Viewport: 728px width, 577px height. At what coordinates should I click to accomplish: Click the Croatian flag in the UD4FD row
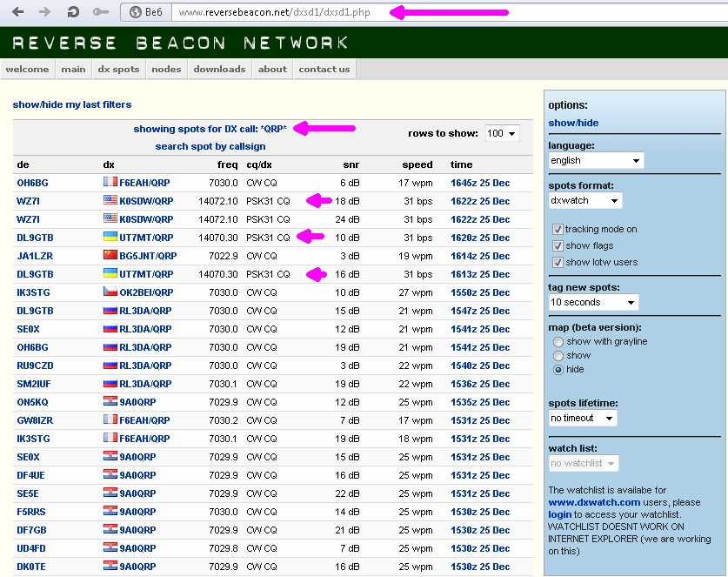pyautogui.click(x=110, y=547)
